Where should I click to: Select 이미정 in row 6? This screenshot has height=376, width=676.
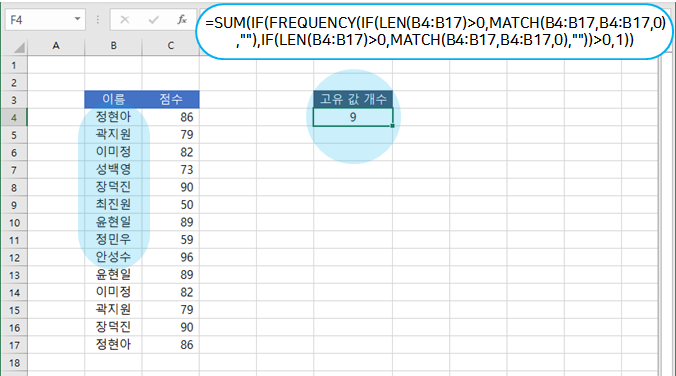pyautogui.click(x=113, y=152)
